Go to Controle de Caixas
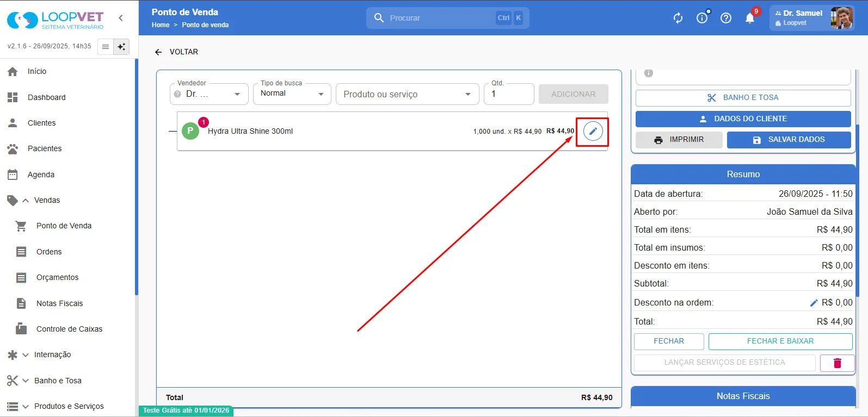868x417 pixels. click(x=69, y=329)
